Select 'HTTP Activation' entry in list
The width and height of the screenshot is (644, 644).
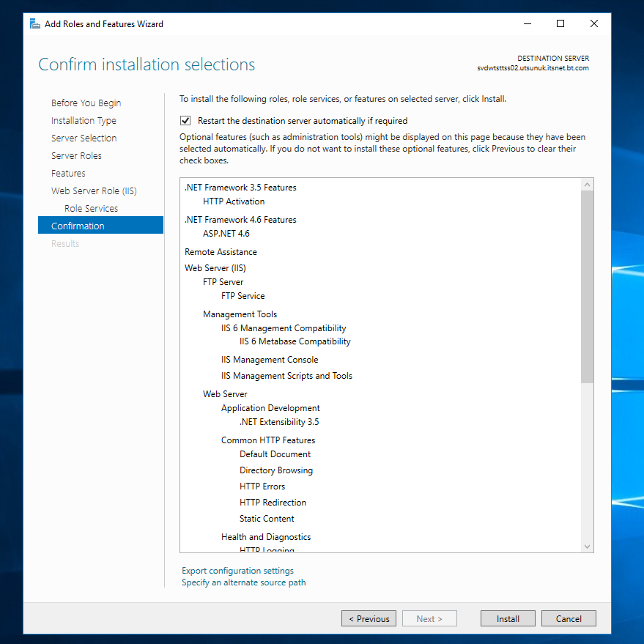234,201
